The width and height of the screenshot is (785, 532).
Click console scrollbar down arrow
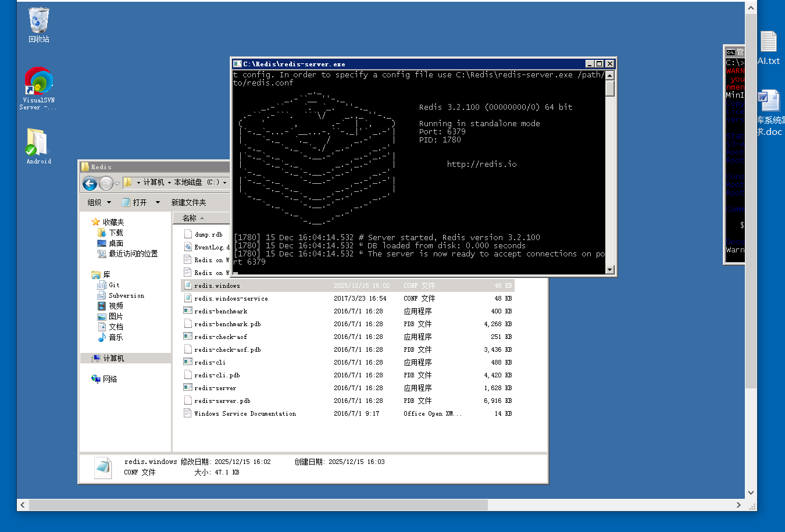click(610, 270)
